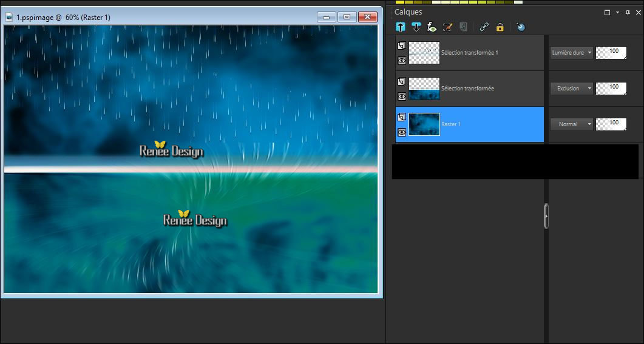Hide the Raster 1 layer
The width and height of the screenshot is (644, 344).
tap(402, 132)
